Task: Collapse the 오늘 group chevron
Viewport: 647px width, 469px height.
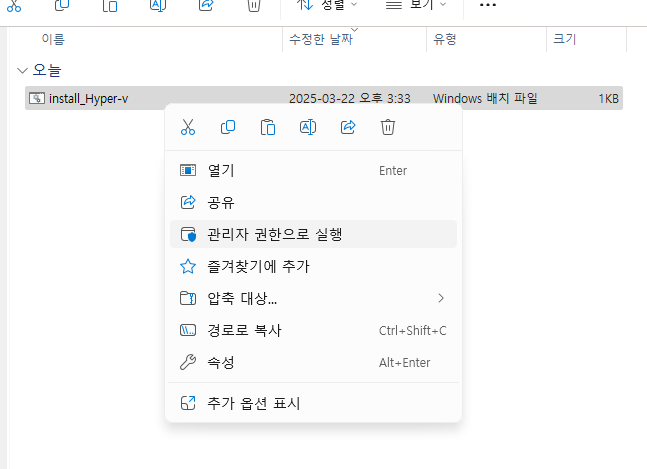Action: tap(23, 71)
